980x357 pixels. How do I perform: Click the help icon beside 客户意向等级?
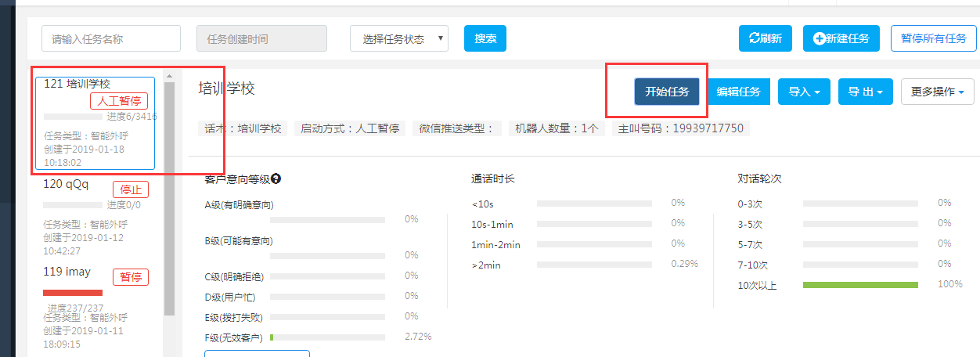pos(276,178)
